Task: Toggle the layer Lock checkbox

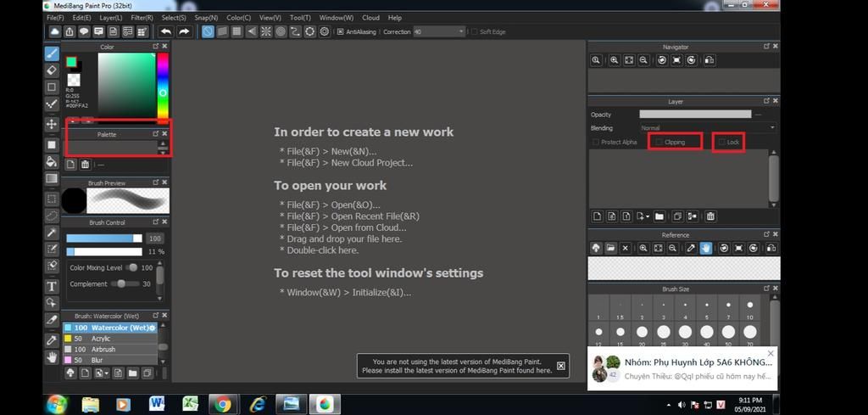Action: pos(721,143)
